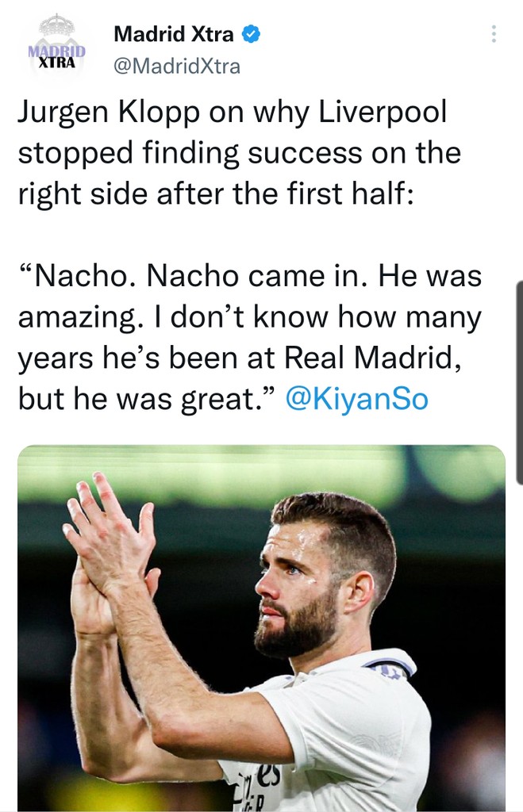Viewport: 523px width, 812px height.
Task: Click the line "stopped finding success on the"
Action: pyautogui.click(x=239, y=153)
